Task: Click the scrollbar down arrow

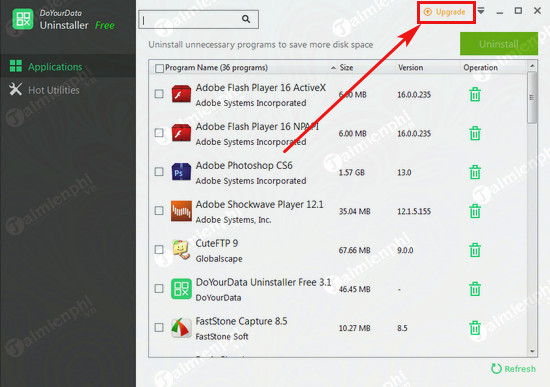Action: point(532,352)
